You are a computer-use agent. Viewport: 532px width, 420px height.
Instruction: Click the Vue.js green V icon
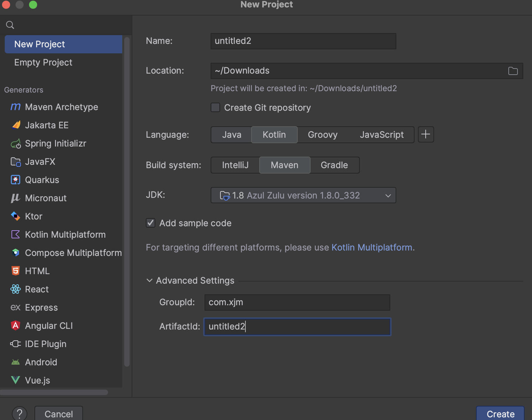tap(16, 380)
